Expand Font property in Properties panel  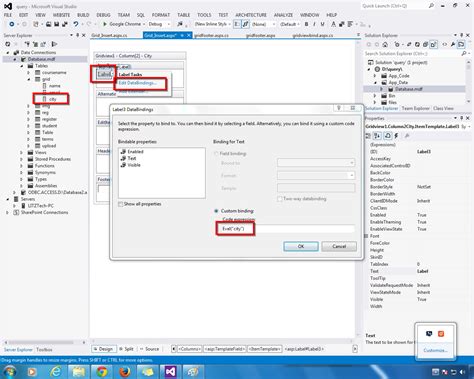click(x=367, y=236)
